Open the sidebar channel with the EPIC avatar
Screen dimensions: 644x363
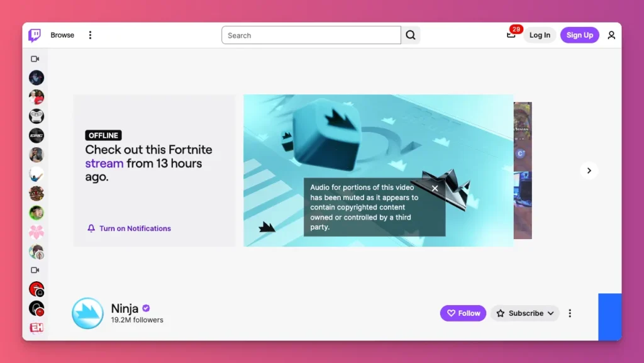click(x=36, y=135)
